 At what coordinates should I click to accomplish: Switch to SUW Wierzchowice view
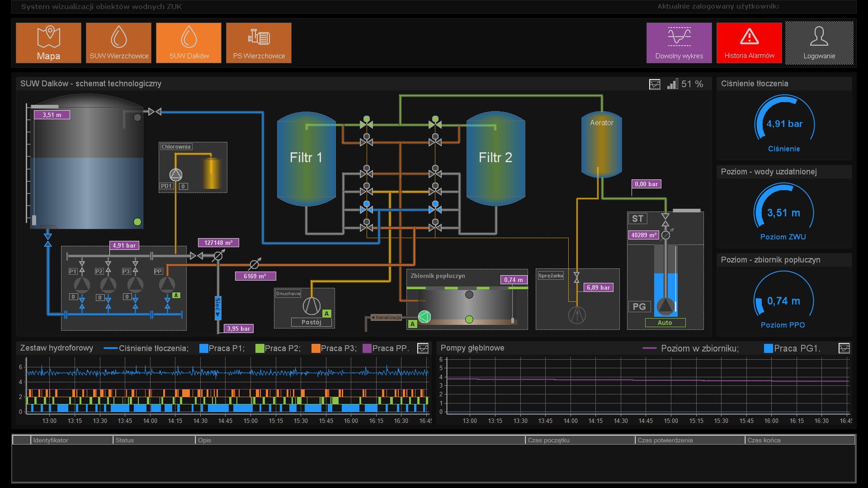pos(119,43)
